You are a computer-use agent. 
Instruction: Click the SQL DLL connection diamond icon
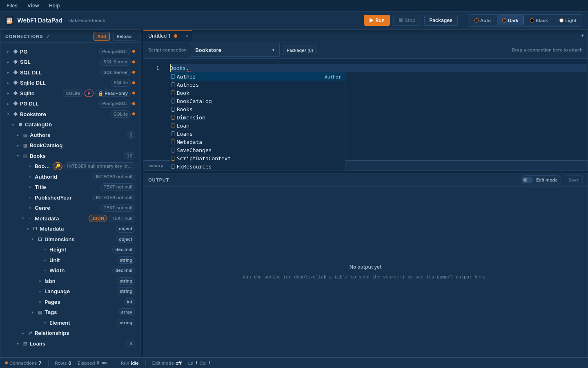tap(16, 72)
